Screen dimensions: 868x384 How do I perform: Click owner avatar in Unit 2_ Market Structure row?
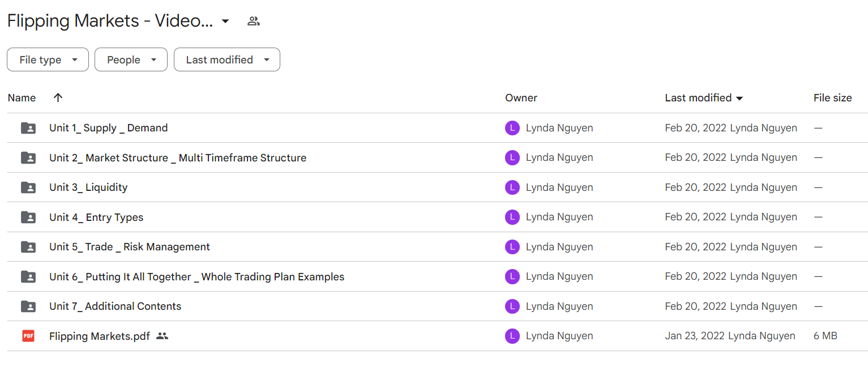[x=512, y=157]
